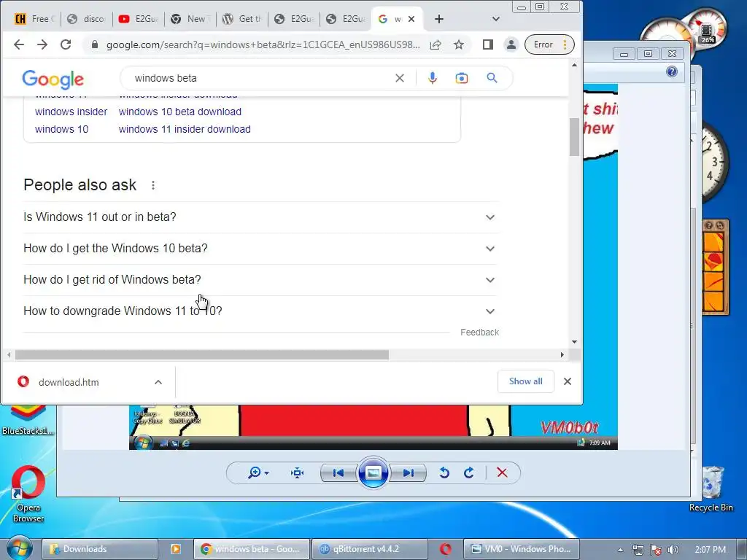Go forward with Chrome's forward arrow
747x560 pixels.
(42, 44)
